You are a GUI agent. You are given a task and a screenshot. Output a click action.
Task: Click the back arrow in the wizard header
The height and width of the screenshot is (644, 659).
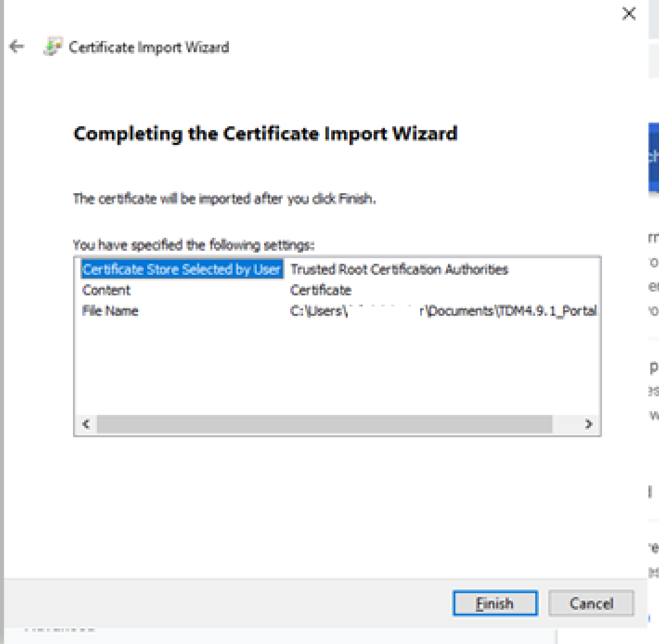click(x=17, y=46)
